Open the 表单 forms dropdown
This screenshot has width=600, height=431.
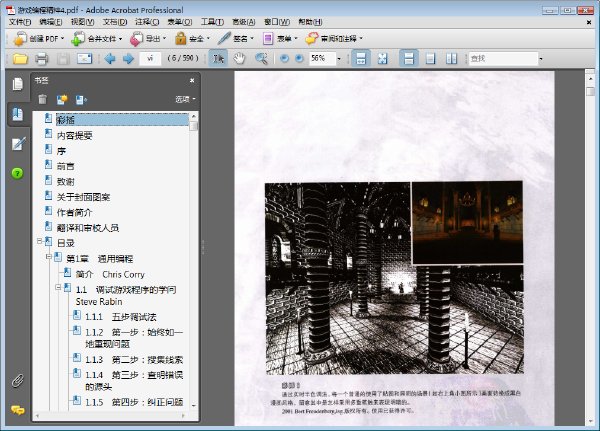click(280, 38)
